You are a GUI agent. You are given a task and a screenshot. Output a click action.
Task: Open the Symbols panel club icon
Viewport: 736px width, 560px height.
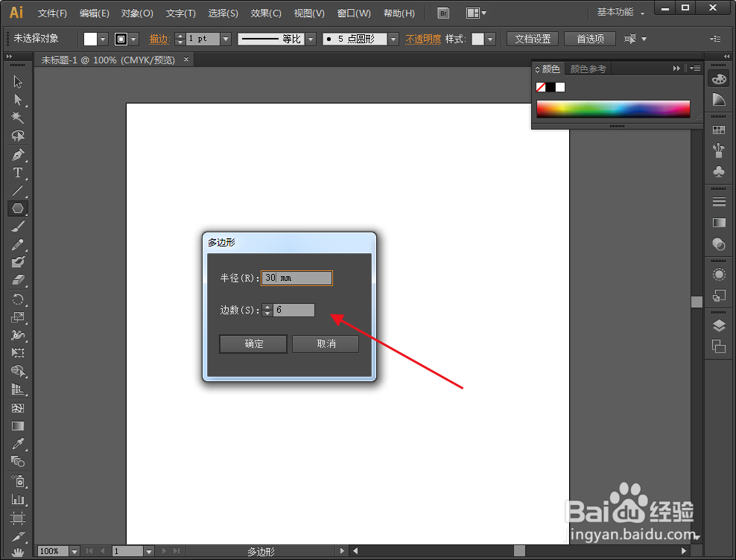[719, 171]
